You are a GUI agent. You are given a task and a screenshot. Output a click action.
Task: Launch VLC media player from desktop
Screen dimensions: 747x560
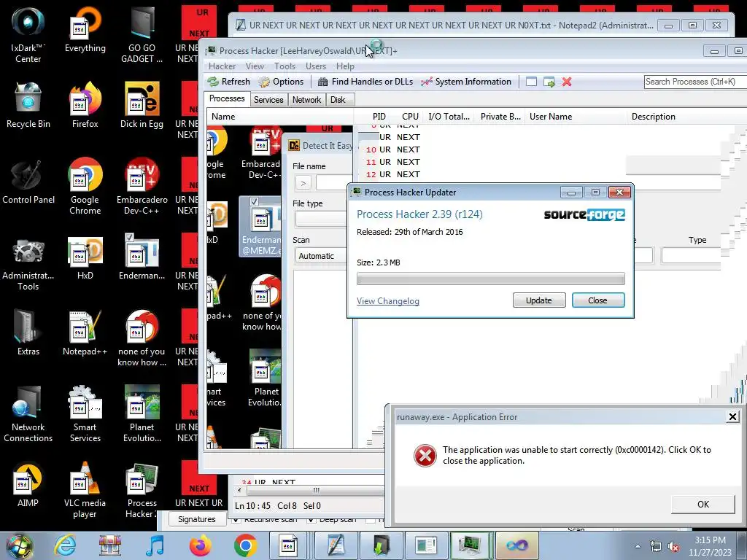pyautogui.click(x=85, y=489)
